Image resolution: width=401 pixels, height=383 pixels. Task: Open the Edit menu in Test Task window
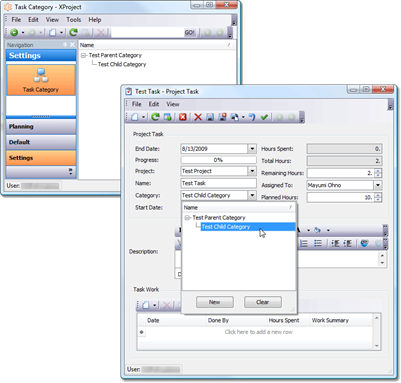pos(154,104)
